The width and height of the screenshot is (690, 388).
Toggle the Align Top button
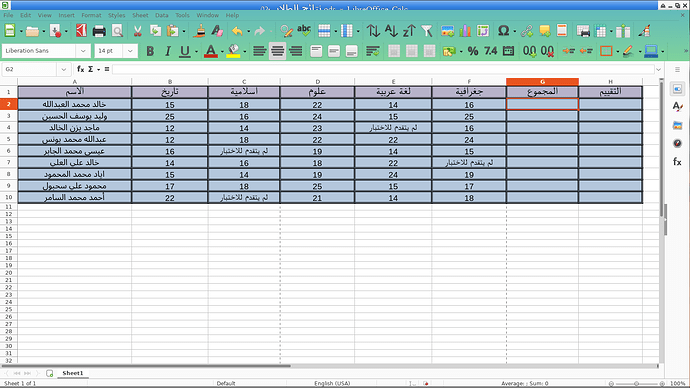coord(316,51)
